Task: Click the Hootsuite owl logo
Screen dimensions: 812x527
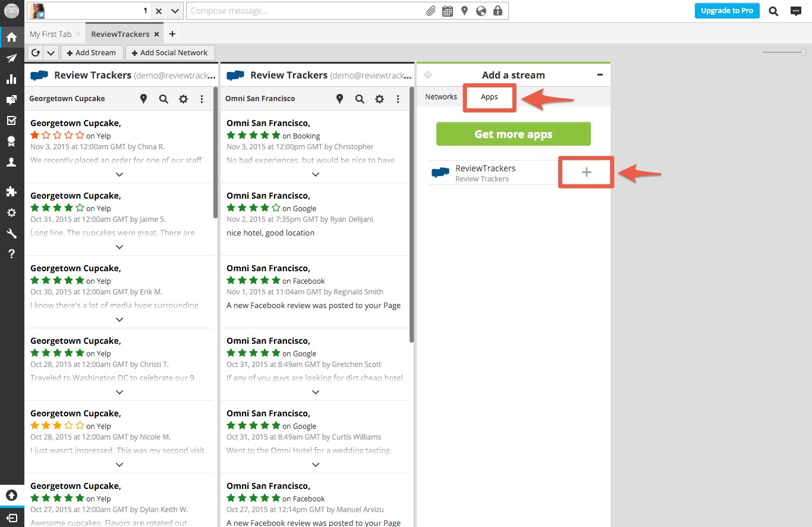Action: coord(11,11)
